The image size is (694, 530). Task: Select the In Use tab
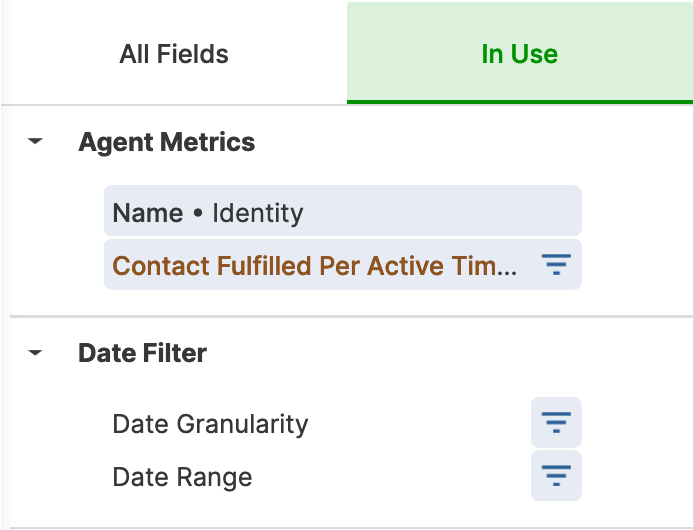(x=520, y=54)
